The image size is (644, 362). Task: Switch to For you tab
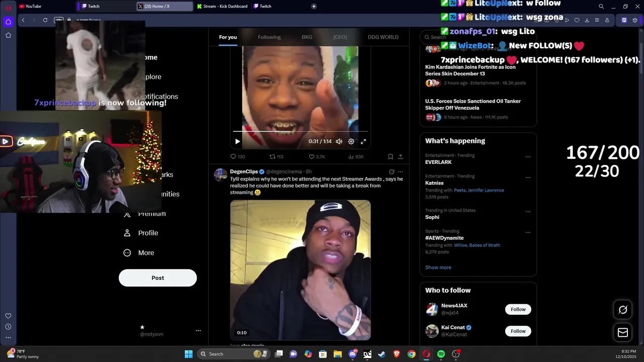click(228, 37)
